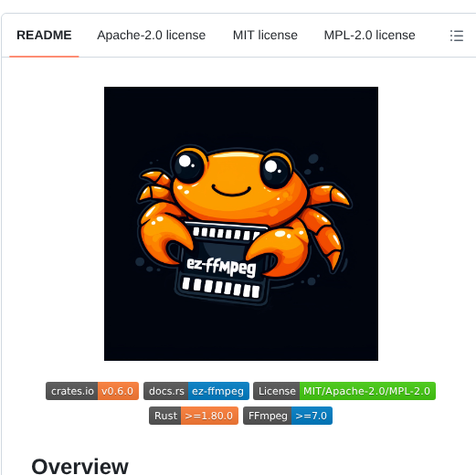The height and width of the screenshot is (475, 476).
Task: Open the docs.rs ez-ffmpeg badge
Action: (x=196, y=391)
